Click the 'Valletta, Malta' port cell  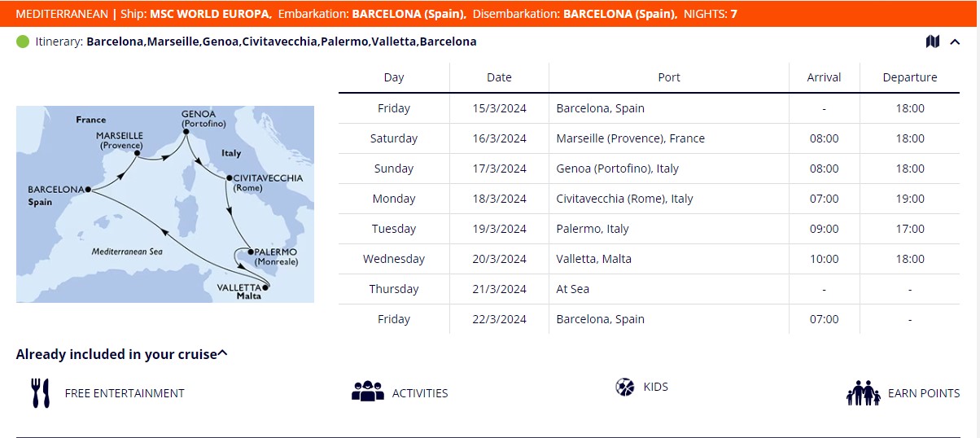click(x=593, y=259)
